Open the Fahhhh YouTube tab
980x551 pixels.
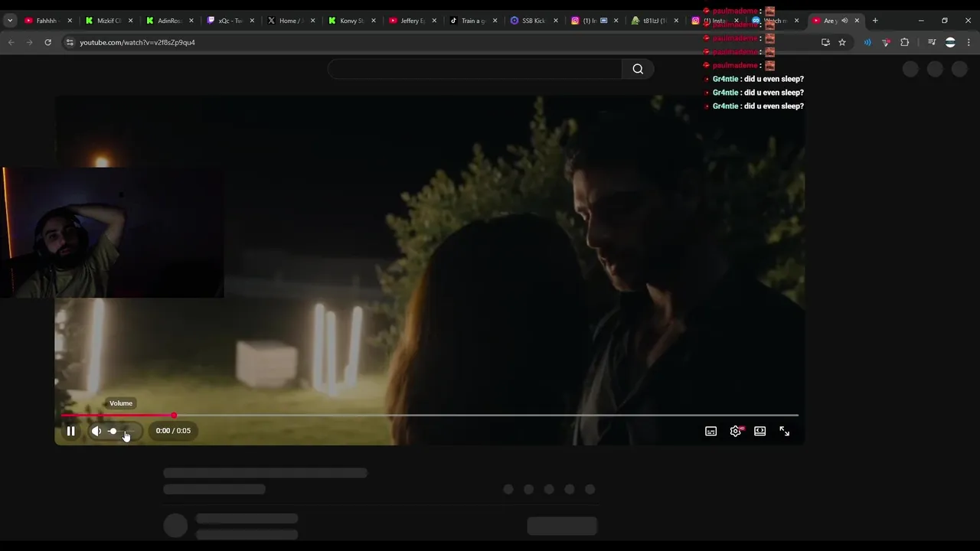(x=48, y=21)
